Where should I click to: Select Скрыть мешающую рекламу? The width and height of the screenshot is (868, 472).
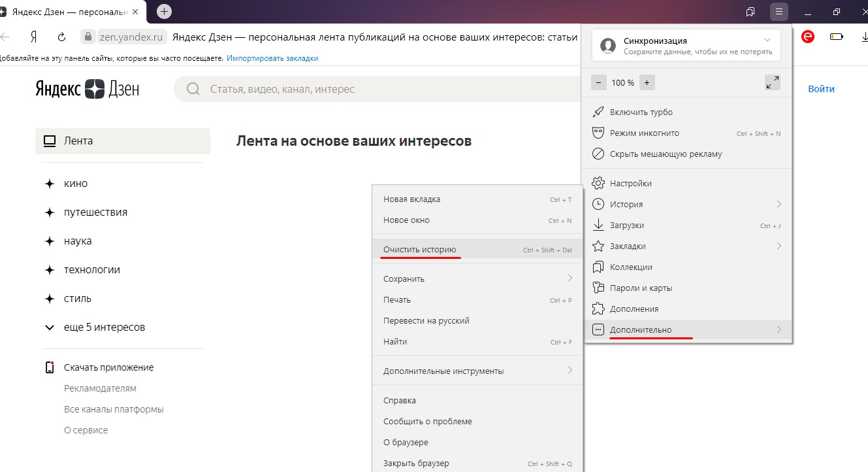click(x=687, y=154)
